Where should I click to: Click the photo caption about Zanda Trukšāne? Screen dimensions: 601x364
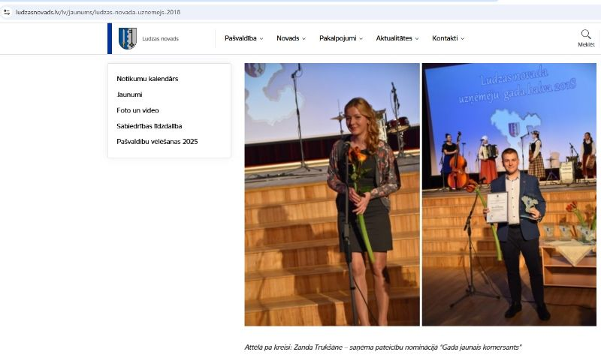pyautogui.click(x=382, y=347)
